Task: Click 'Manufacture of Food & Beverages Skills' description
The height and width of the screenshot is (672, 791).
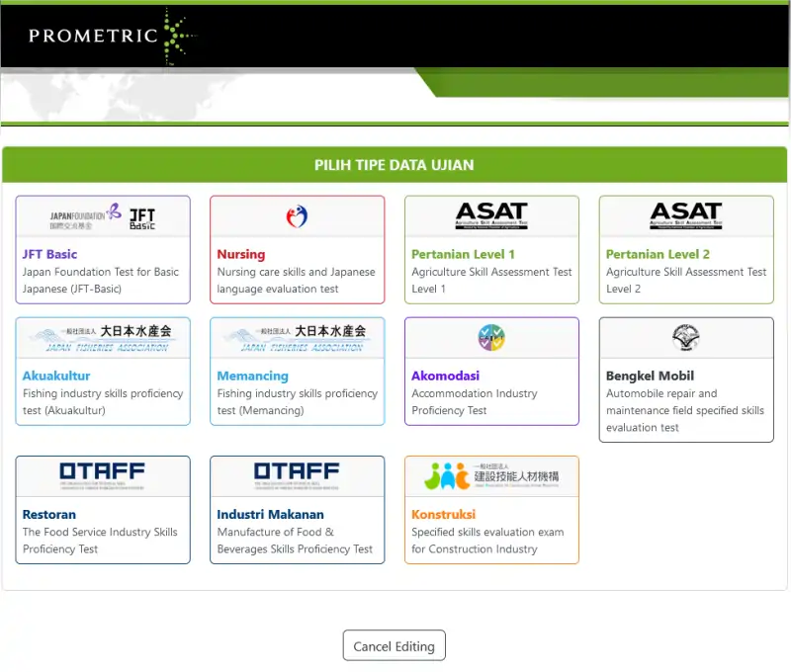Action: [295, 541]
